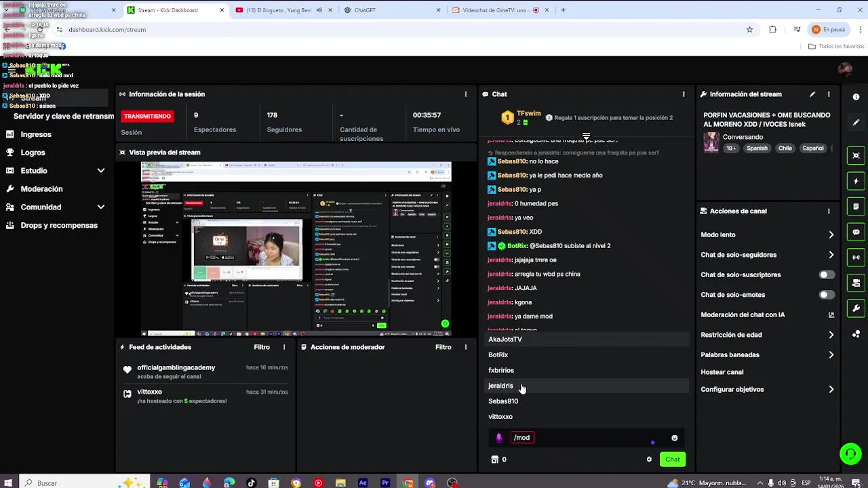
Task: Open the green support chat bubble
Action: pyautogui.click(x=850, y=453)
